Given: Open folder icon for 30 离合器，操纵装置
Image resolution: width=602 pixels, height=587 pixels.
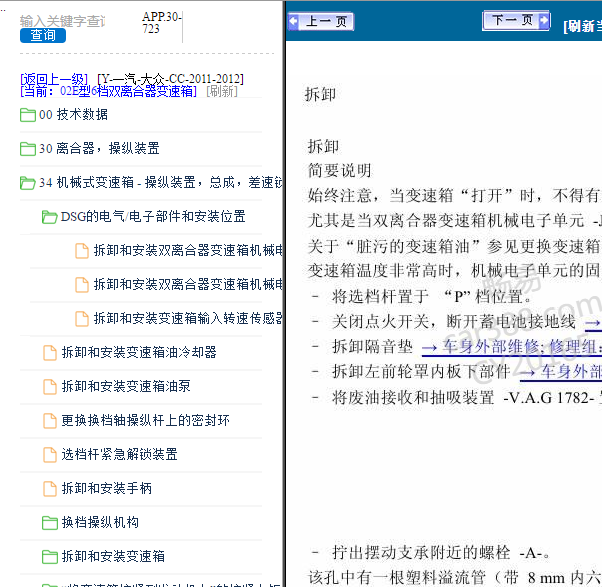Looking at the screenshot, I should click(28, 149).
